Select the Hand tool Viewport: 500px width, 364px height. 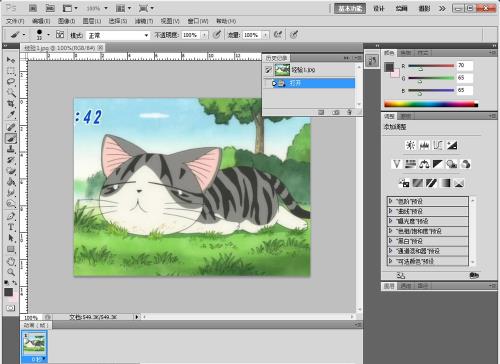[x=11, y=261]
